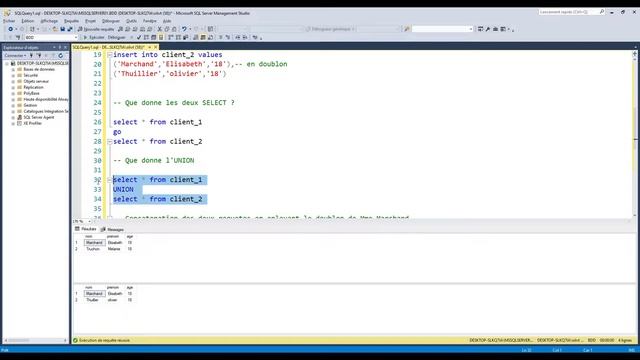640x360 pixels.
Task: Click the Refresh icon in Object Explorer
Action: 60,56
